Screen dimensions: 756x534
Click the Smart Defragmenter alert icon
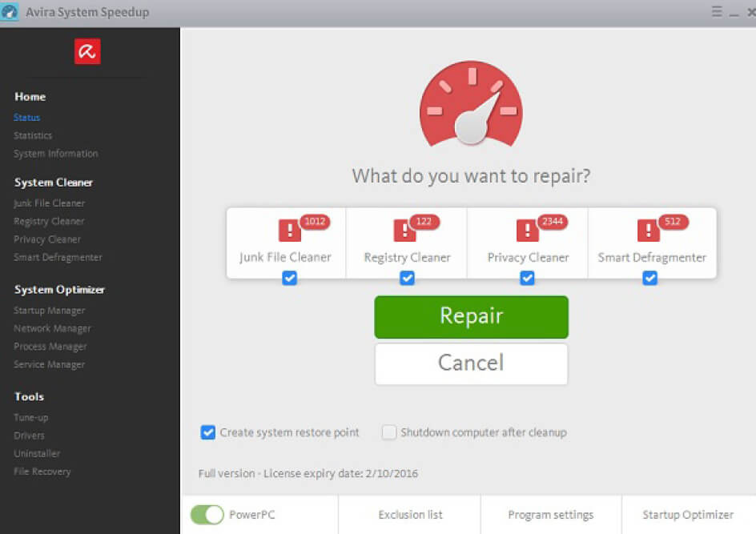click(x=649, y=231)
